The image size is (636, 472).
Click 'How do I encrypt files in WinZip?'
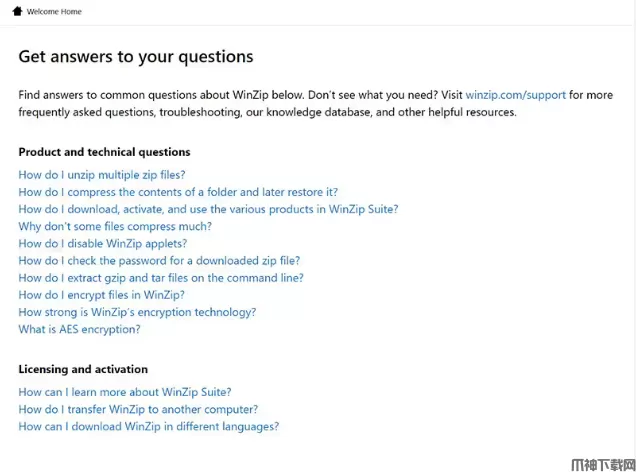101,295
